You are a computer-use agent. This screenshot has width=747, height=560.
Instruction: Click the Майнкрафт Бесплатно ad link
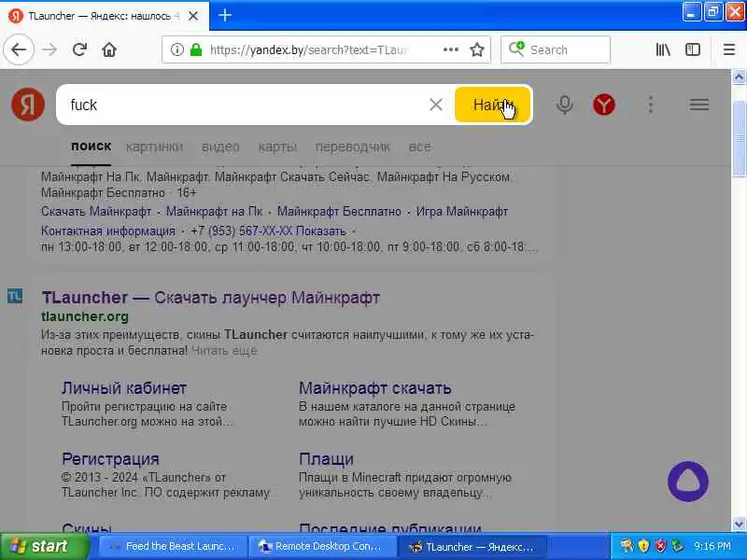[339, 211]
